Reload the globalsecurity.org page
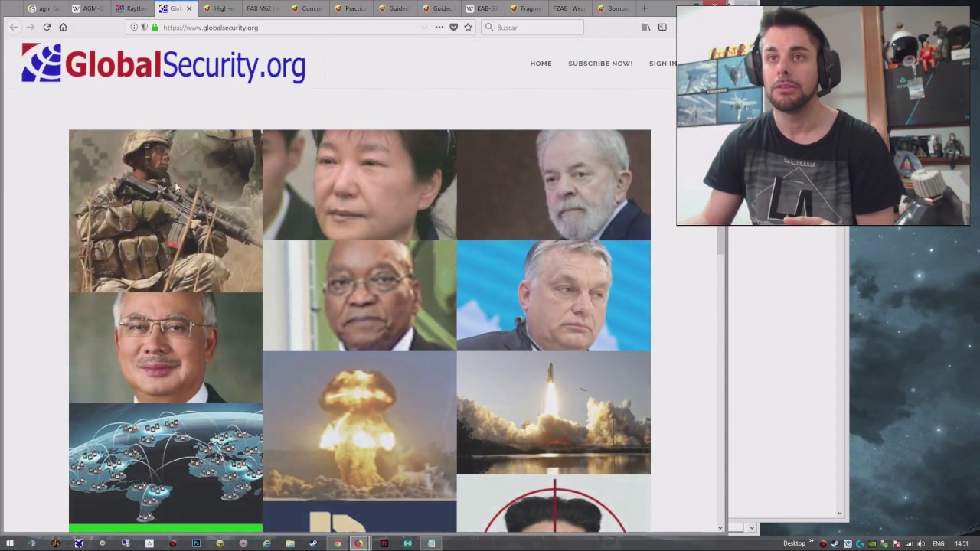The width and height of the screenshot is (980, 551). coord(47,28)
